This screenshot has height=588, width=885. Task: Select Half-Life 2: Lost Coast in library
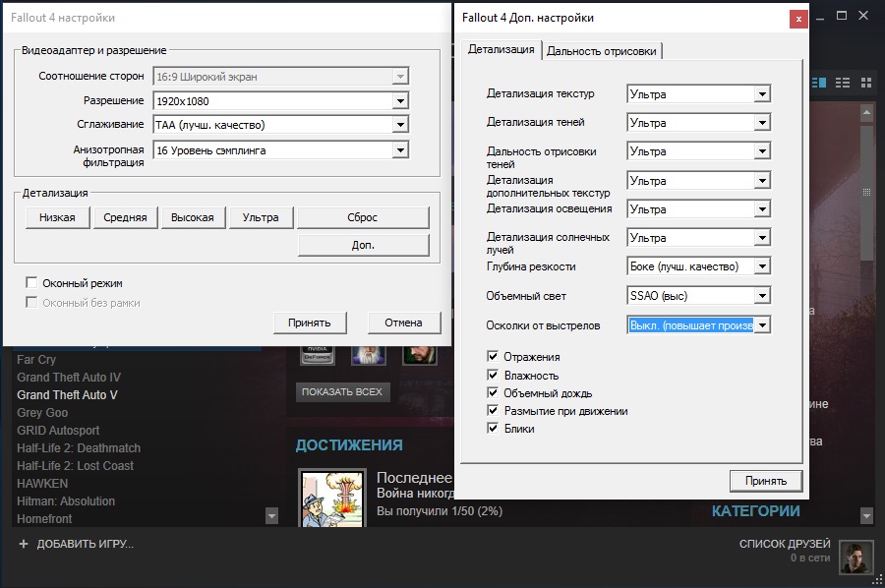point(75,465)
